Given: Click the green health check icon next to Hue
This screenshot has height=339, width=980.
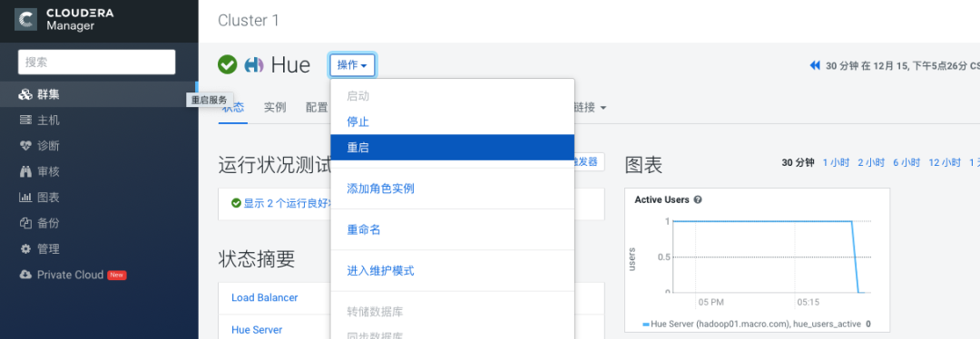Looking at the screenshot, I should click(x=228, y=64).
